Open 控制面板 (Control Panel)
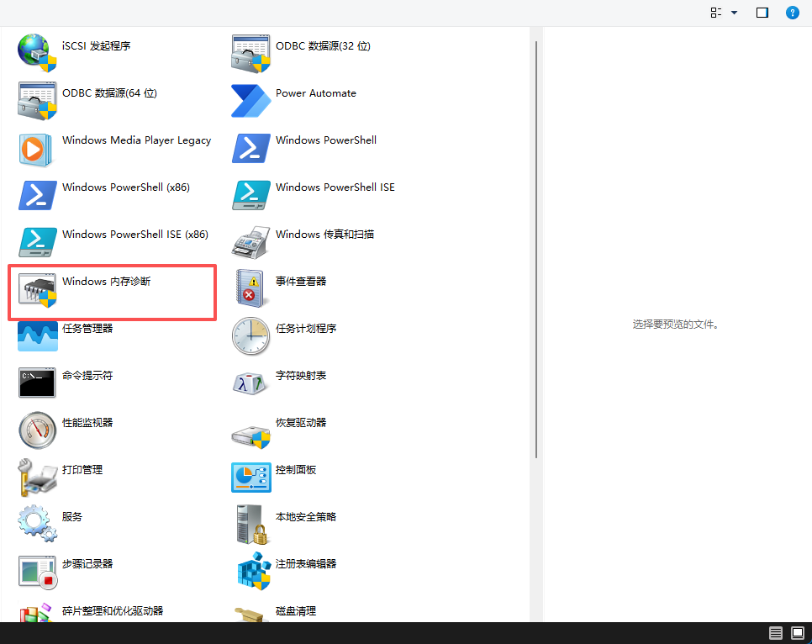The width and height of the screenshot is (812, 644). click(x=294, y=470)
